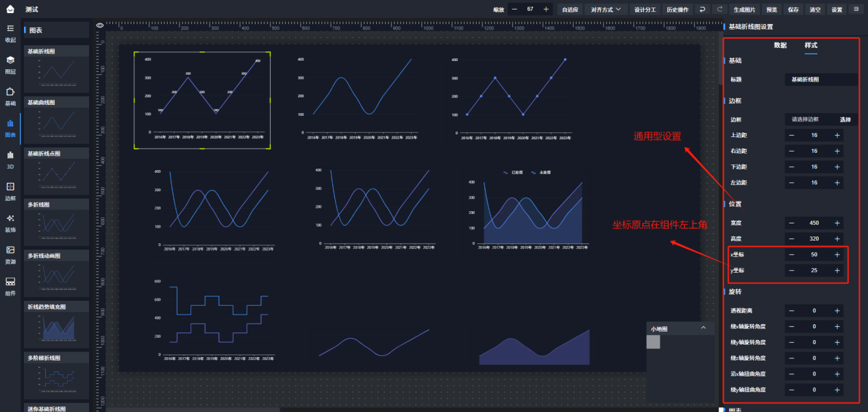Select 折线趋势填充图 thumbnail in chart list
868x412 pixels.
57,325
